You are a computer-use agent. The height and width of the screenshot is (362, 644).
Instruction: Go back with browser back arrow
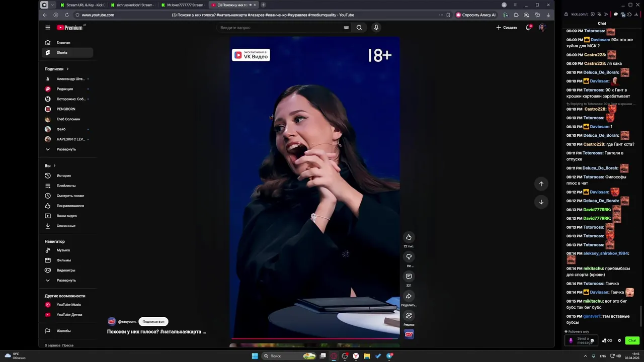tap(45, 15)
